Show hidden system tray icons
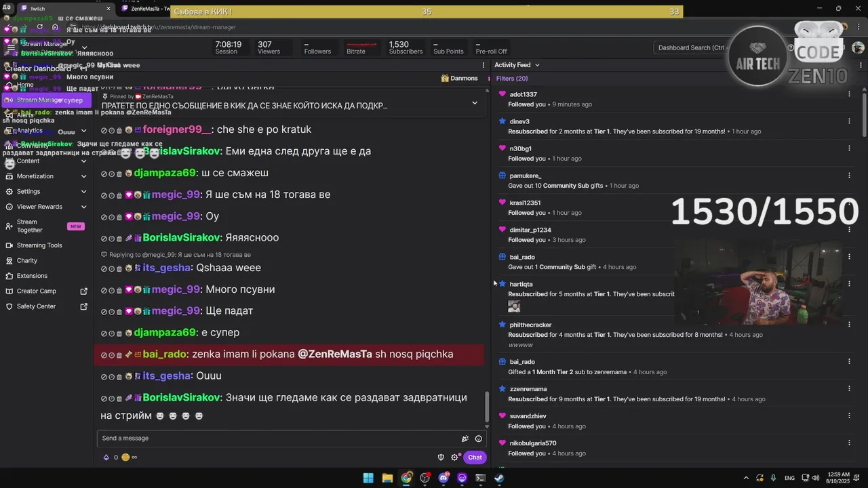 (746, 478)
